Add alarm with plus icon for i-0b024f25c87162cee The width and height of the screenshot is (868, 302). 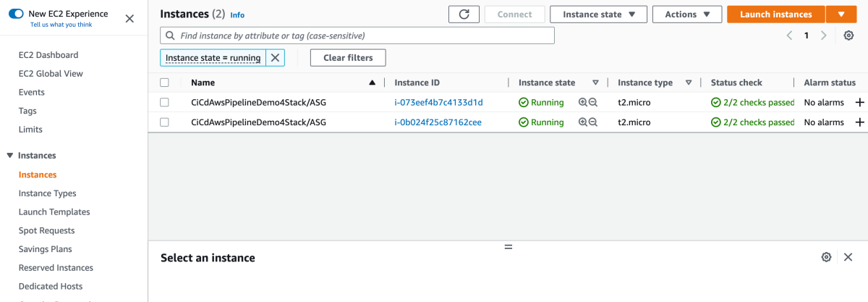click(x=860, y=122)
